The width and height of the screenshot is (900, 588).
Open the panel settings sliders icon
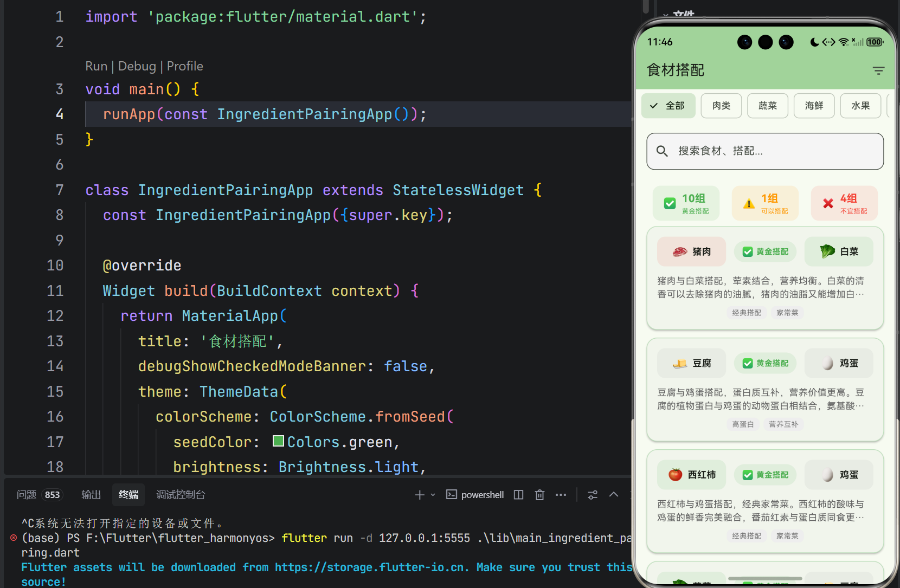point(593,495)
